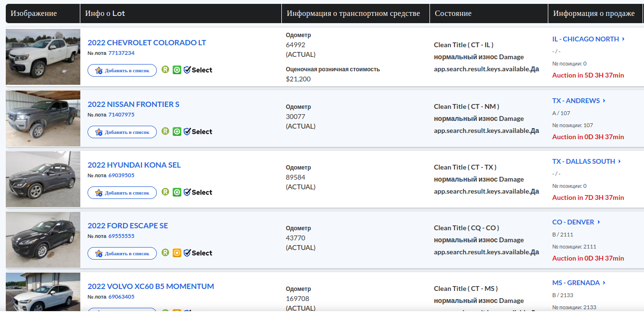Click the odometer value 64992

tap(295, 45)
